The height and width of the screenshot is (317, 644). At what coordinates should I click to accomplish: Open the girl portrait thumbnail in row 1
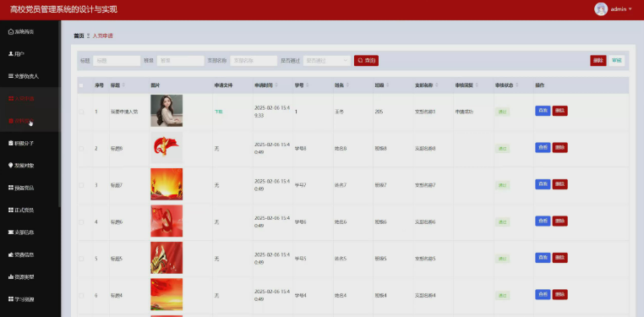click(x=166, y=111)
